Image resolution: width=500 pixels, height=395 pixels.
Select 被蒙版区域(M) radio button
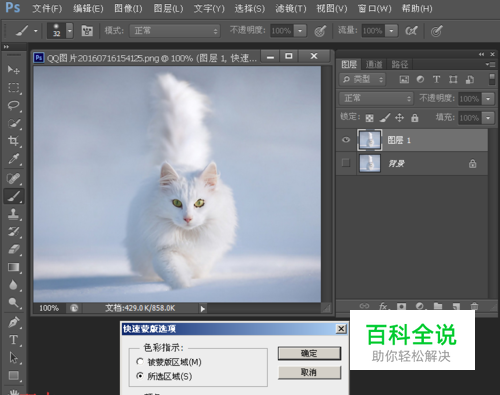coord(140,362)
